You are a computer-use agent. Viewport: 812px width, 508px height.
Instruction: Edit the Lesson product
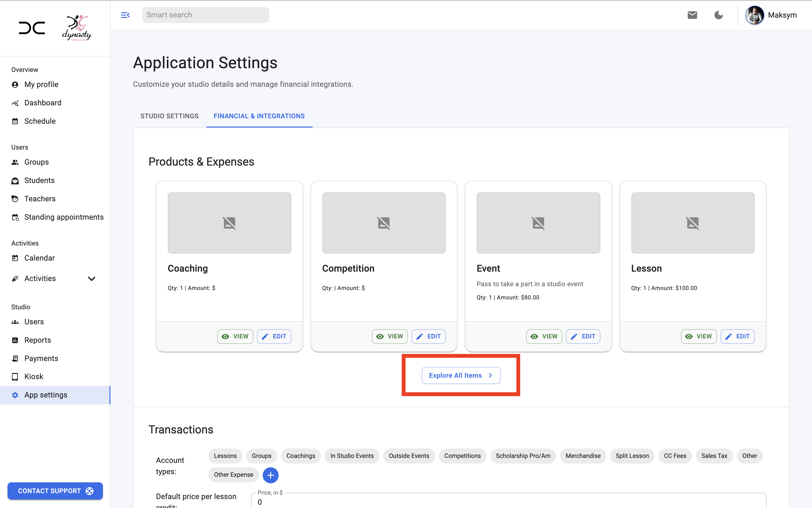coord(738,336)
